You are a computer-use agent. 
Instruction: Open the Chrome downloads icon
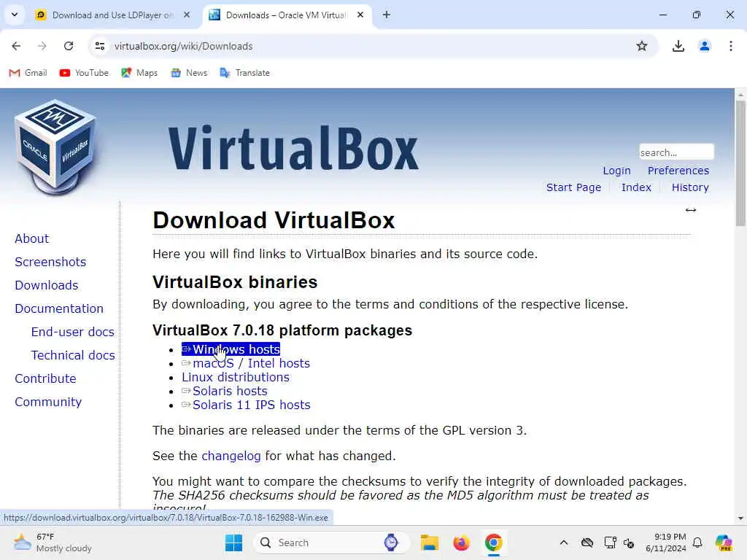[x=678, y=46]
